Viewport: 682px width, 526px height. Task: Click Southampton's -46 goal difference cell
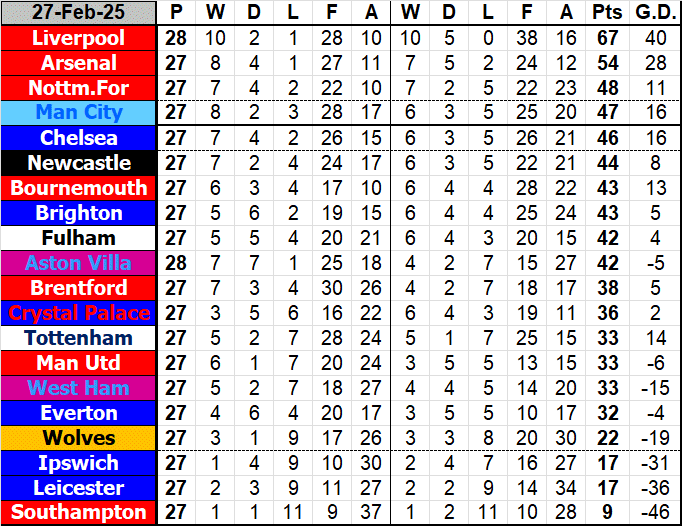point(652,513)
